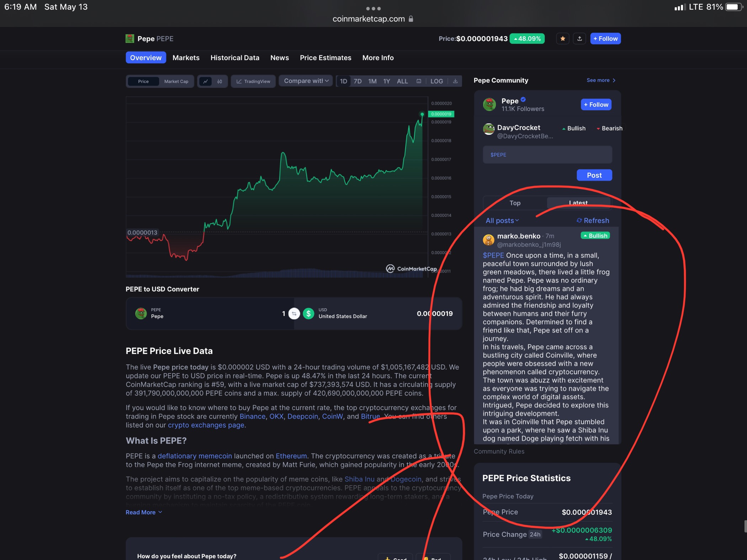Open the crypto exchanges page link
This screenshot has height=560, width=747.
206,425
